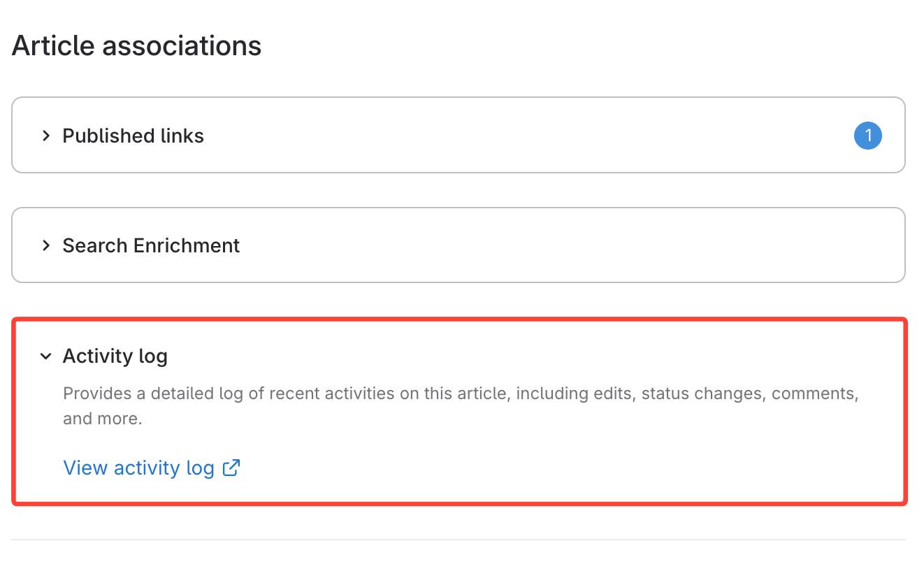Click the Activity log title text
Viewport: 924px width, 562px height.
[x=115, y=356]
